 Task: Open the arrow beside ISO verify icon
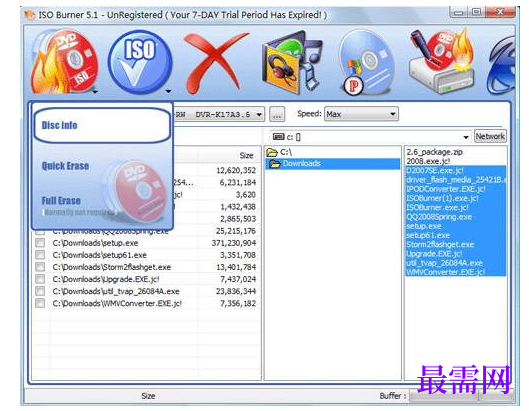pos(168,91)
